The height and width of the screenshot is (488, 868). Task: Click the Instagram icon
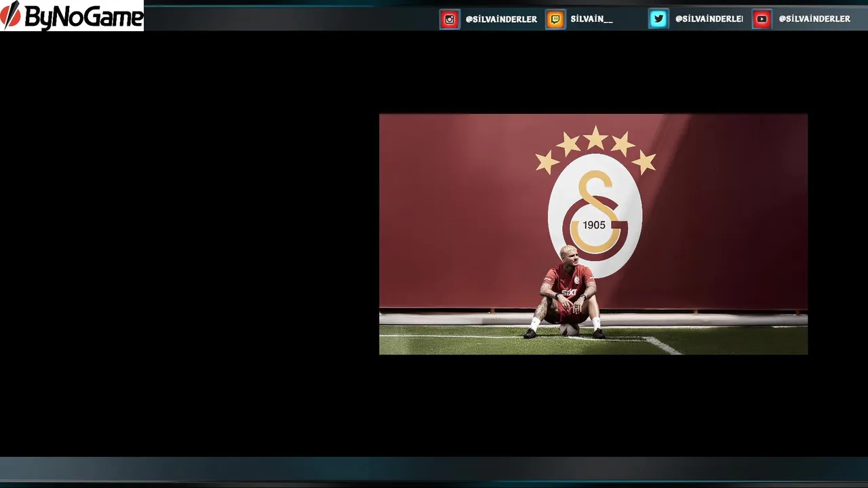click(x=450, y=20)
